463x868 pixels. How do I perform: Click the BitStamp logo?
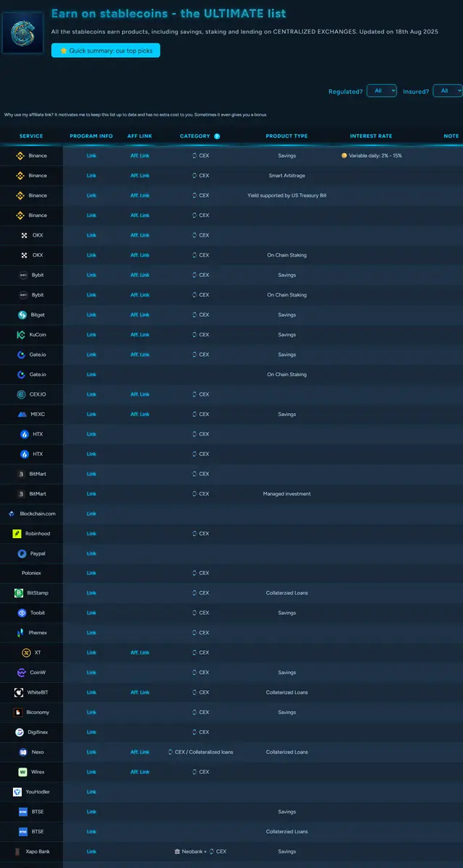click(x=19, y=593)
